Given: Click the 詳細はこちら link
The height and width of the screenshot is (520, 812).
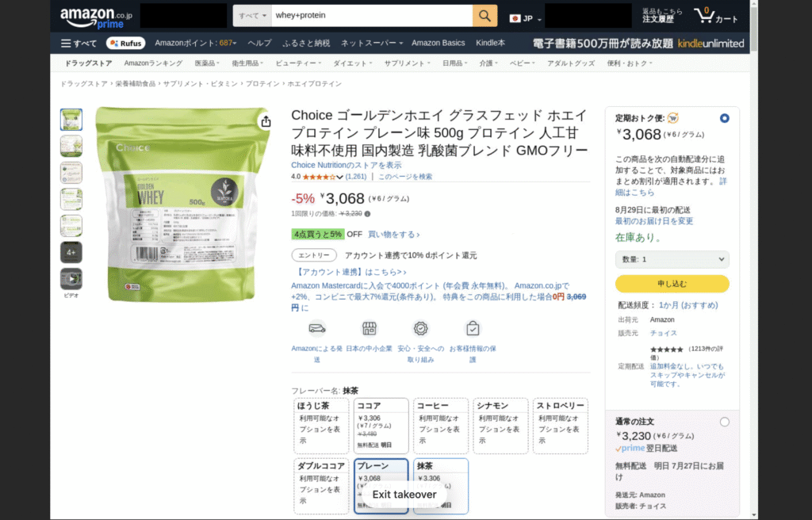Looking at the screenshot, I should pos(671,187).
